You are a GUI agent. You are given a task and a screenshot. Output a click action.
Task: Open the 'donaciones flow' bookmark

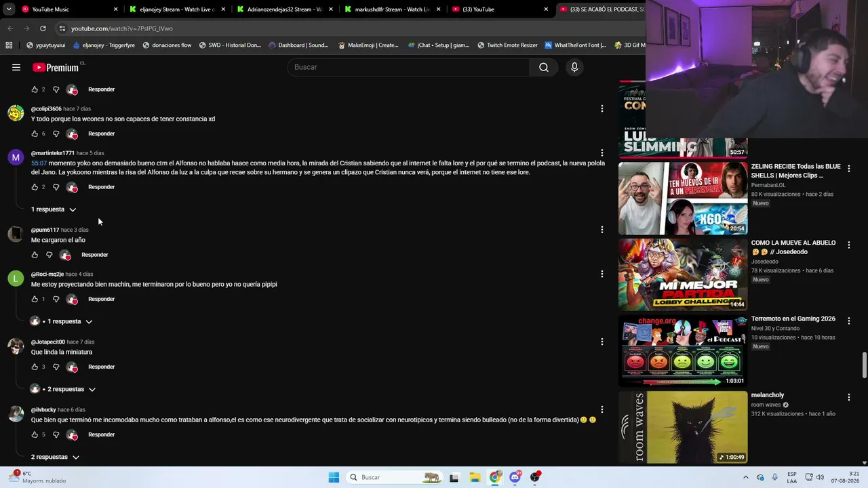pyautogui.click(x=167, y=45)
